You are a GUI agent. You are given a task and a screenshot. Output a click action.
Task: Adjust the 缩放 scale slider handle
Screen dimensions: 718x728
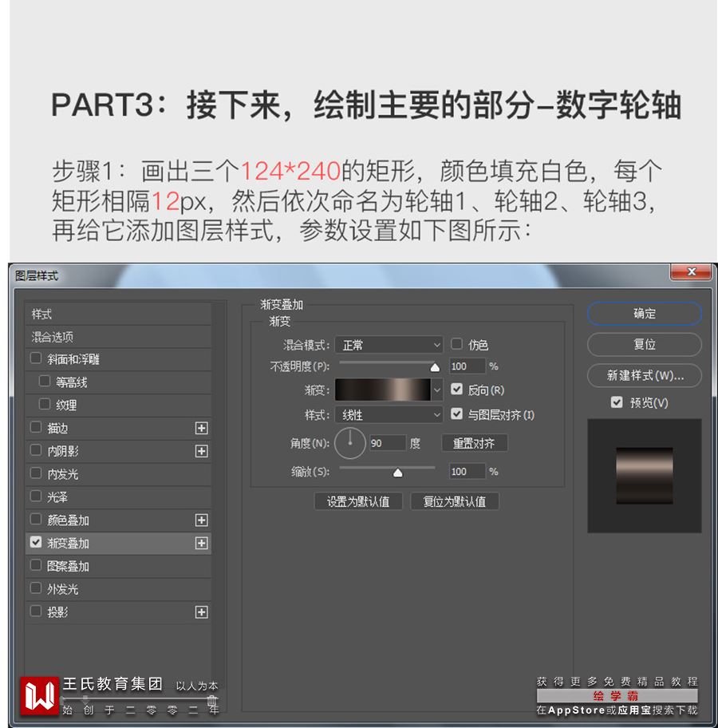pos(398,473)
